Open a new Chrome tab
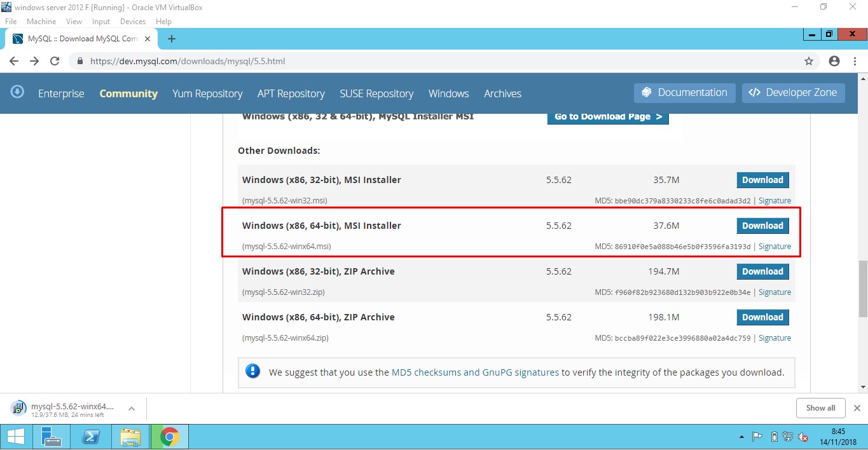The width and height of the screenshot is (868, 450). [x=171, y=39]
